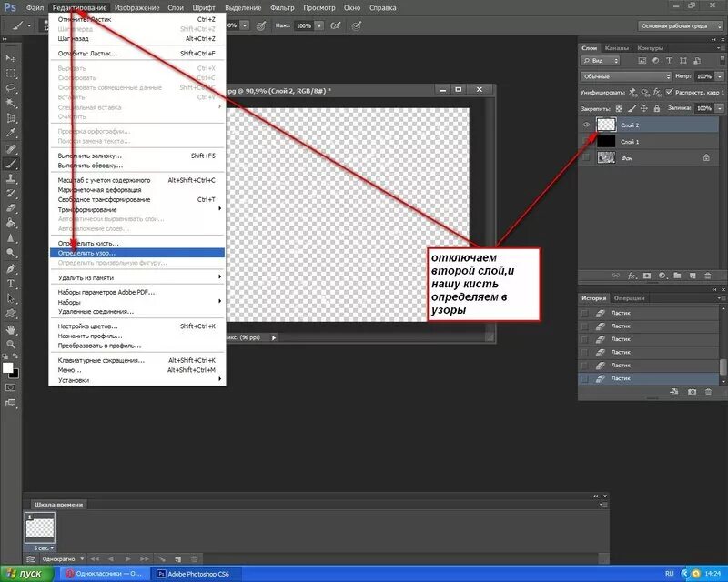Uncheck Распростр. кадр 1 checkbox
728x582 pixels.
(669, 93)
